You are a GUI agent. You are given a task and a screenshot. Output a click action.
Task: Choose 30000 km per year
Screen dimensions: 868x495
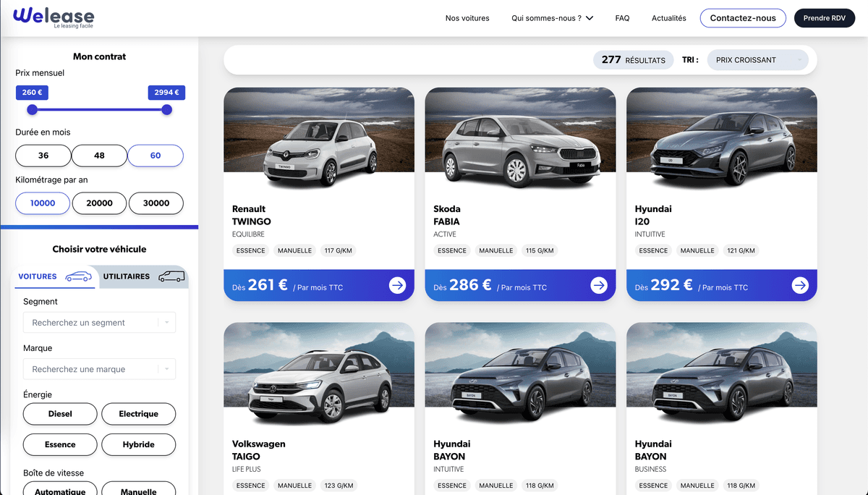156,203
